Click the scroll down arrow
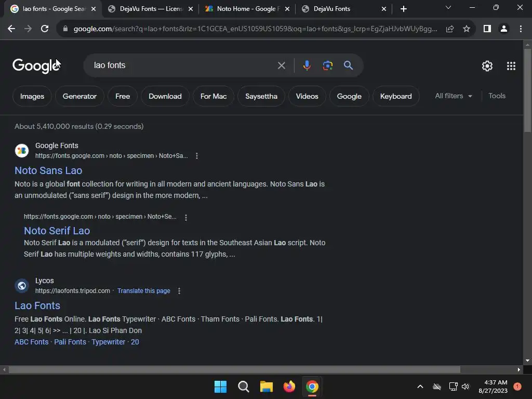 [527, 361]
